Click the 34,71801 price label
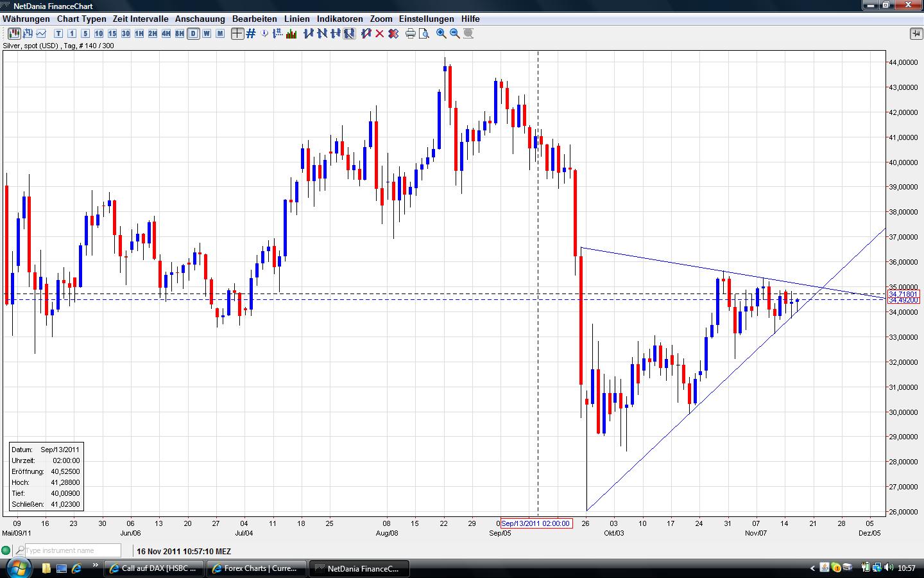This screenshot has width=924, height=578. pos(903,293)
